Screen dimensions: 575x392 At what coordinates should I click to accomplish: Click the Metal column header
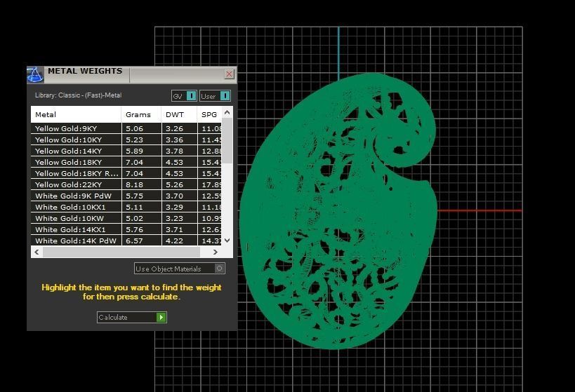point(76,114)
